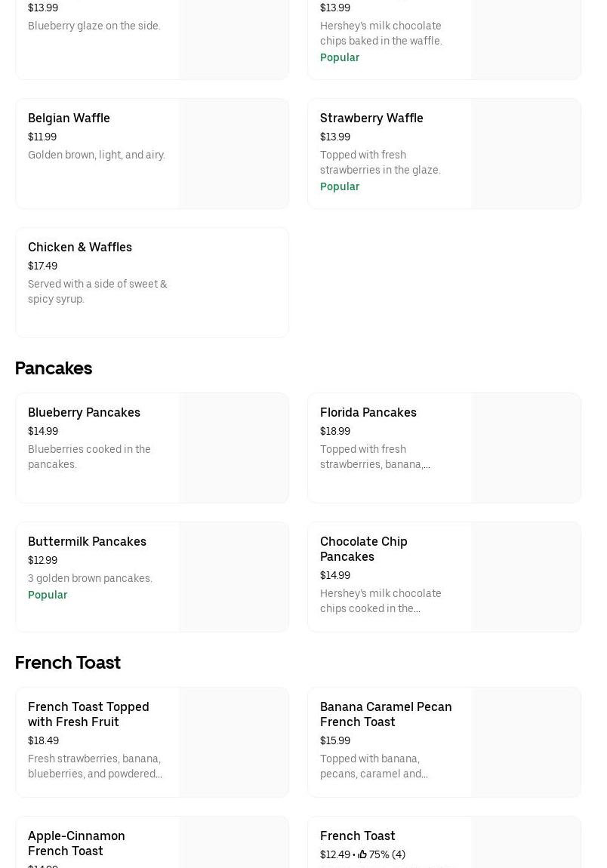Click the Florida Pancakes photo placeholder
The image size is (607, 868).
525,448
